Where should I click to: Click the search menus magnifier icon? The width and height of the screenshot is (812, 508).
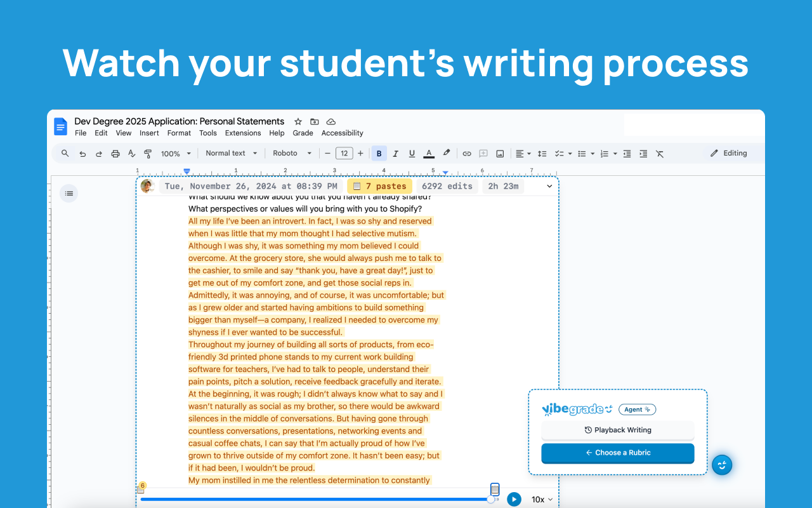(x=65, y=153)
